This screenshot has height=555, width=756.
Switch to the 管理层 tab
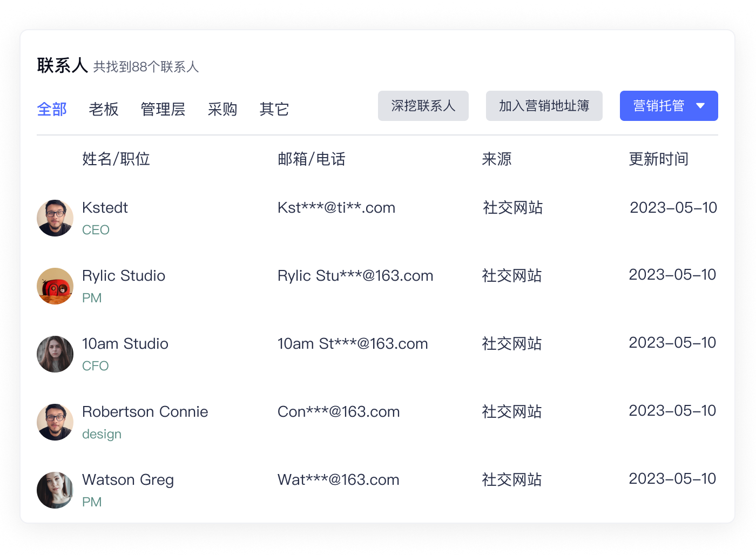pyautogui.click(x=163, y=109)
